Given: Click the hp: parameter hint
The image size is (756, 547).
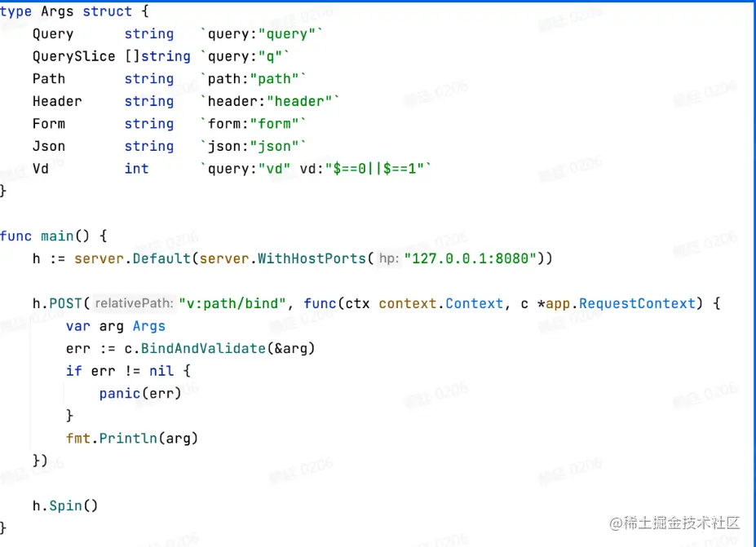Looking at the screenshot, I should tap(389, 258).
